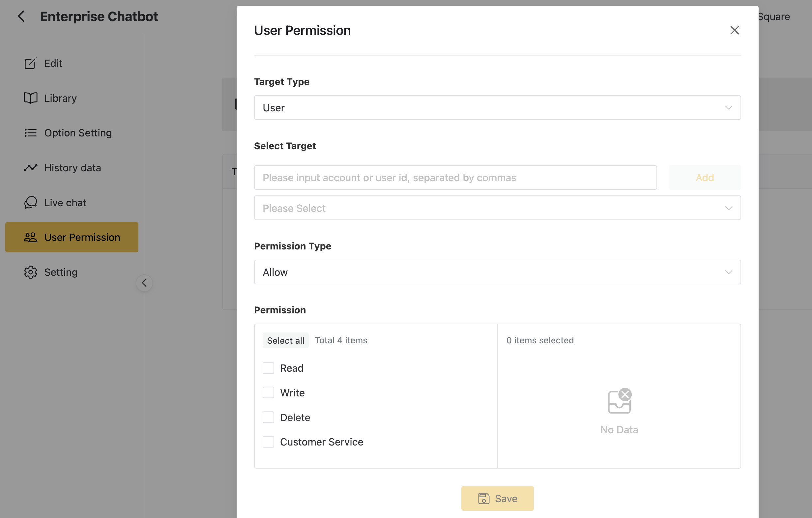Click the Live chat bubble icon
This screenshot has height=518, width=812.
point(30,202)
